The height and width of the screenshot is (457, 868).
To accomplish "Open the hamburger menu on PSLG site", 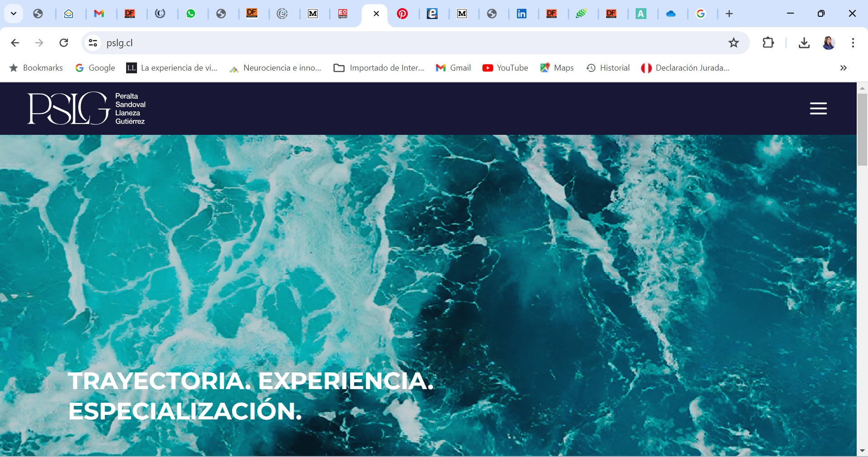I will point(818,109).
